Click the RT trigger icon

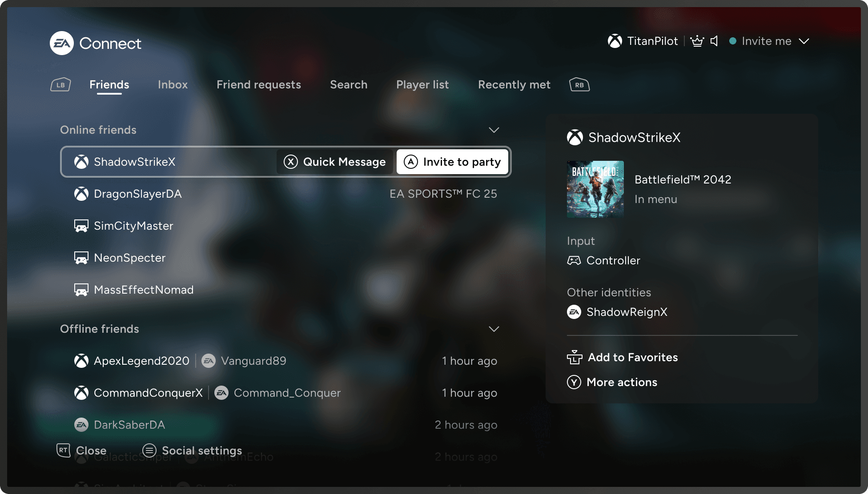(x=64, y=450)
